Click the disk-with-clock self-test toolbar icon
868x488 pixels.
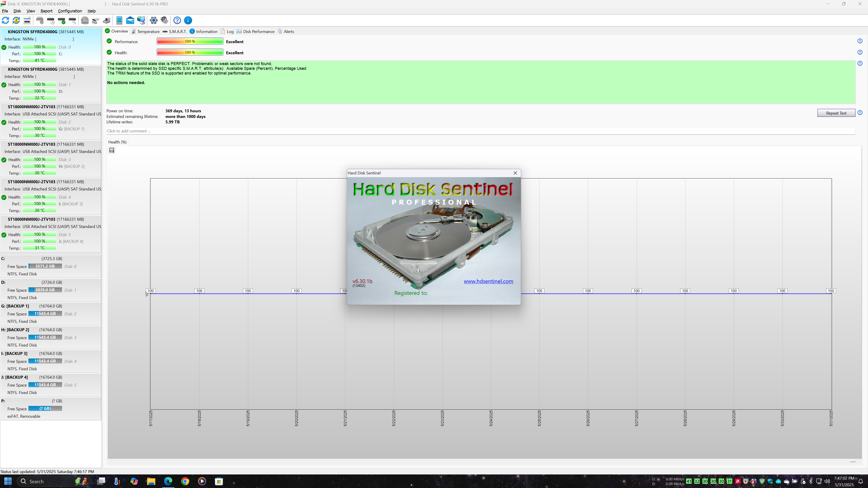tap(51, 20)
